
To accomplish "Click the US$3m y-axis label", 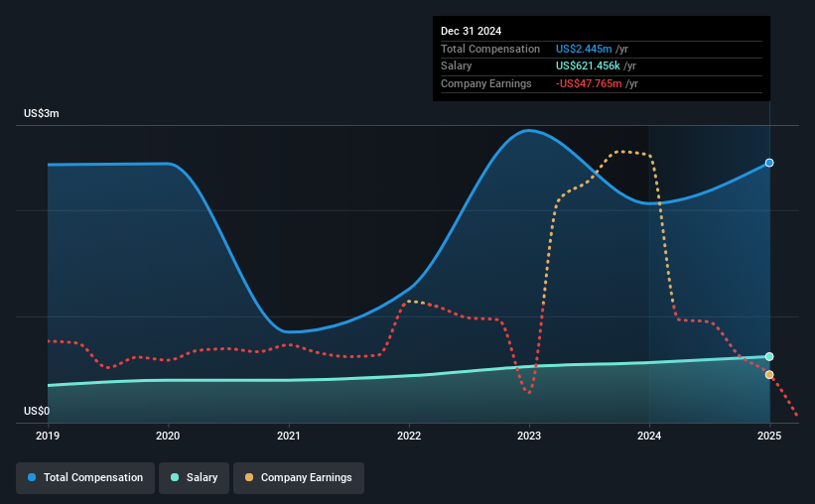I will coord(42,113).
